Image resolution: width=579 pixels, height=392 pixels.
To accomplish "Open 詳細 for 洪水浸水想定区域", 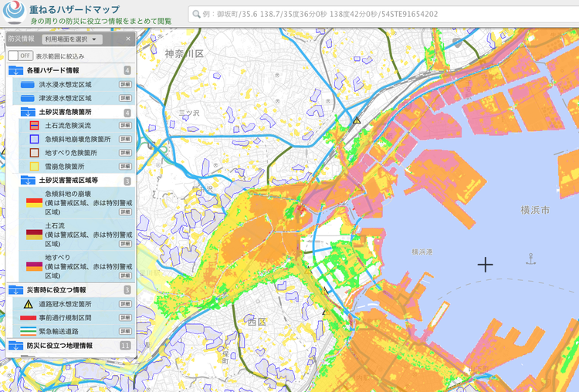I will point(124,84).
